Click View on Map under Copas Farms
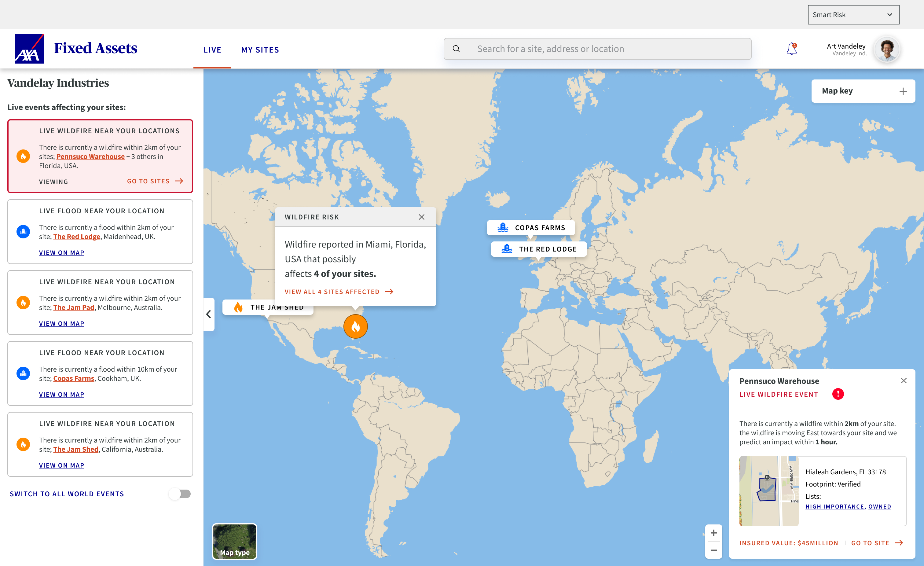The width and height of the screenshot is (924, 566). tap(61, 395)
